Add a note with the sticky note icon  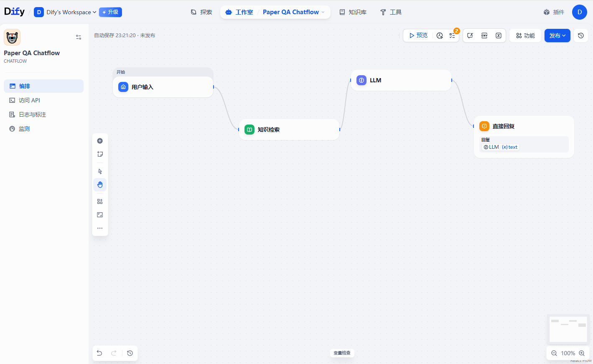pyautogui.click(x=100, y=154)
